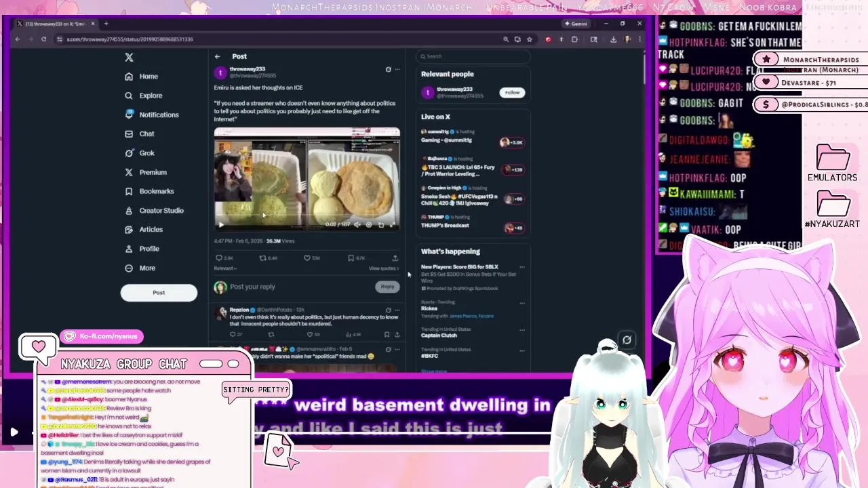The height and width of the screenshot is (488, 868).
Task: Open embedded video settings gear
Action: pos(369,224)
